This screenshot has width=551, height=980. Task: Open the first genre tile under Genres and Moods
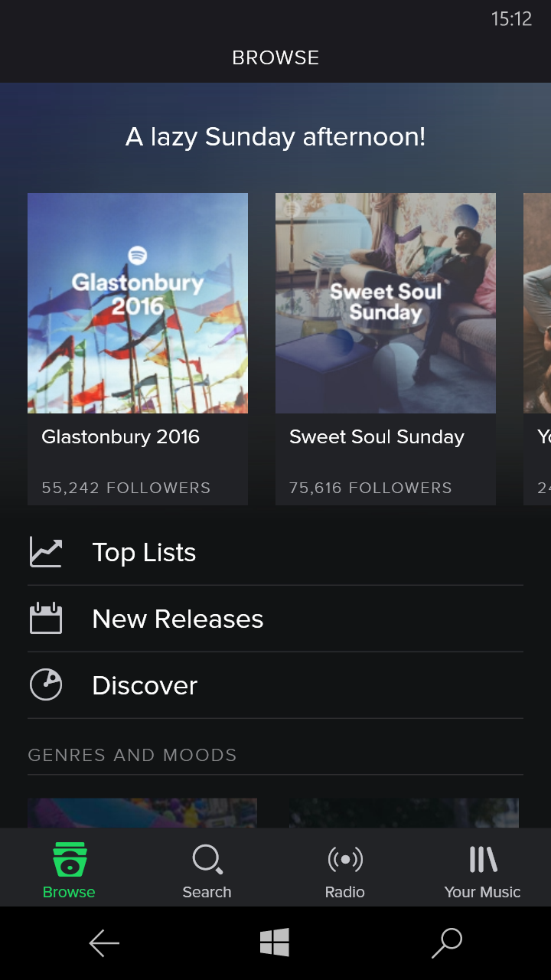142,813
